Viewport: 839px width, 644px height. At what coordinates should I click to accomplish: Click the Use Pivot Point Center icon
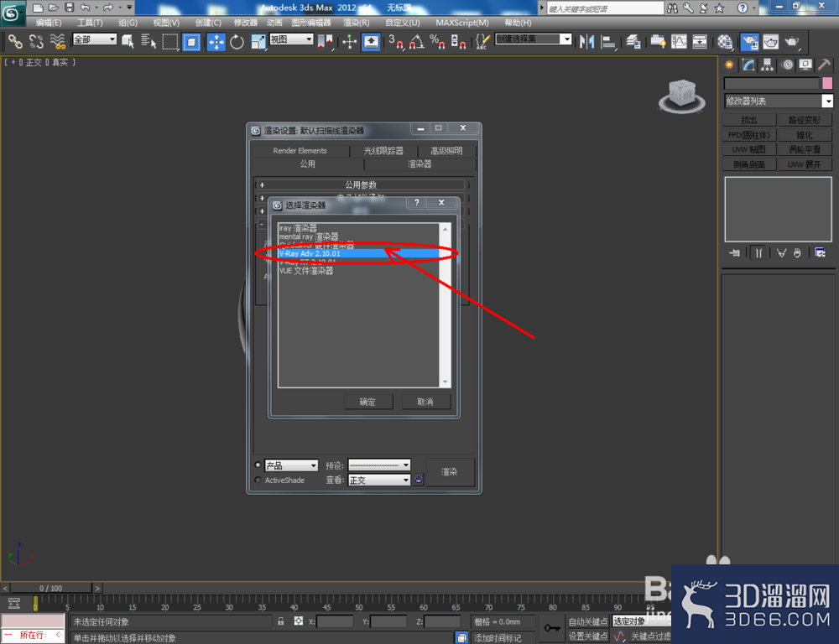point(326,41)
